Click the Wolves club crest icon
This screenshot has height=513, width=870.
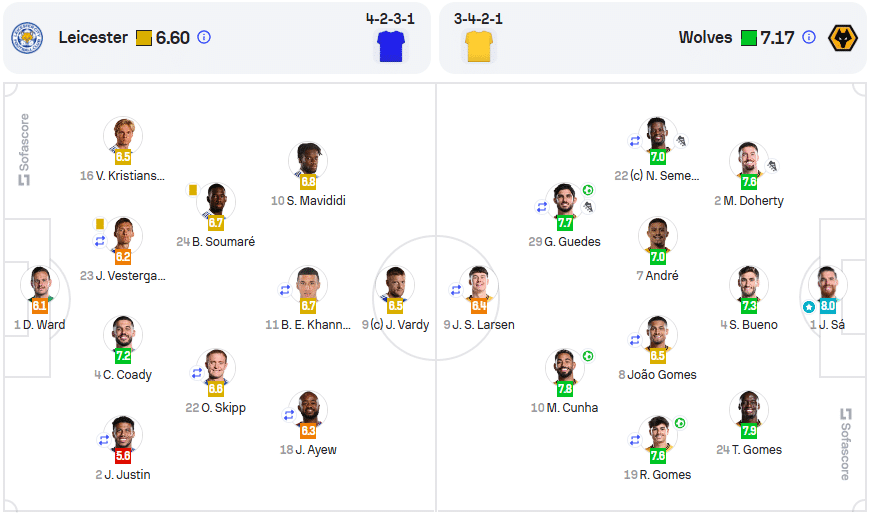(845, 38)
